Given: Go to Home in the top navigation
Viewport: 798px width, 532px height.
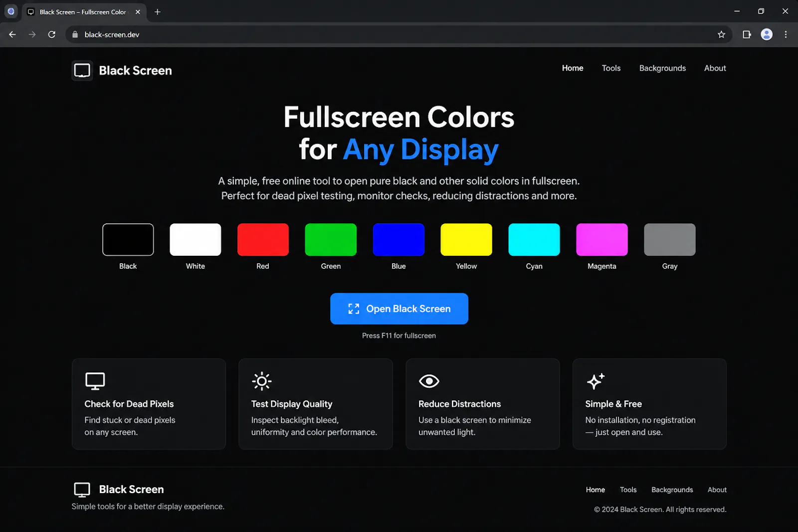Looking at the screenshot, I should [573, 68].
